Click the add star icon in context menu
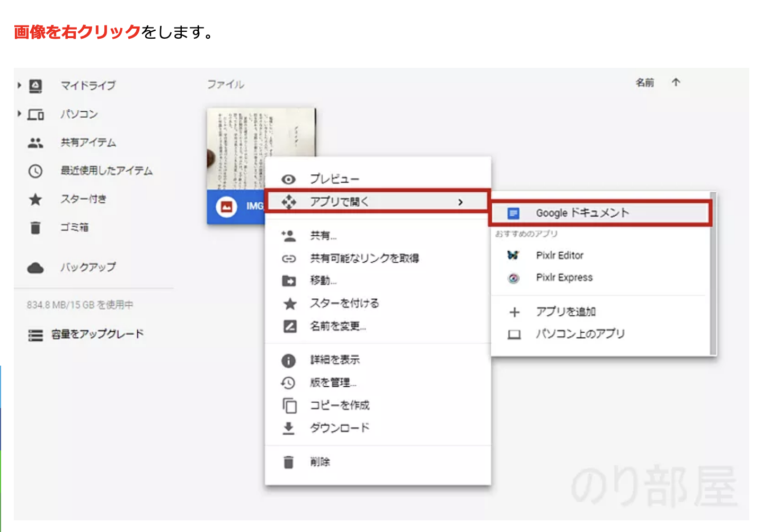 pos(290,304)
